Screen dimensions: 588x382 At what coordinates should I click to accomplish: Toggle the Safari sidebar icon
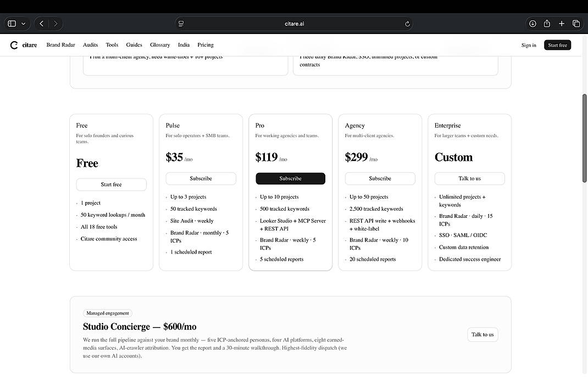(12, 24)
